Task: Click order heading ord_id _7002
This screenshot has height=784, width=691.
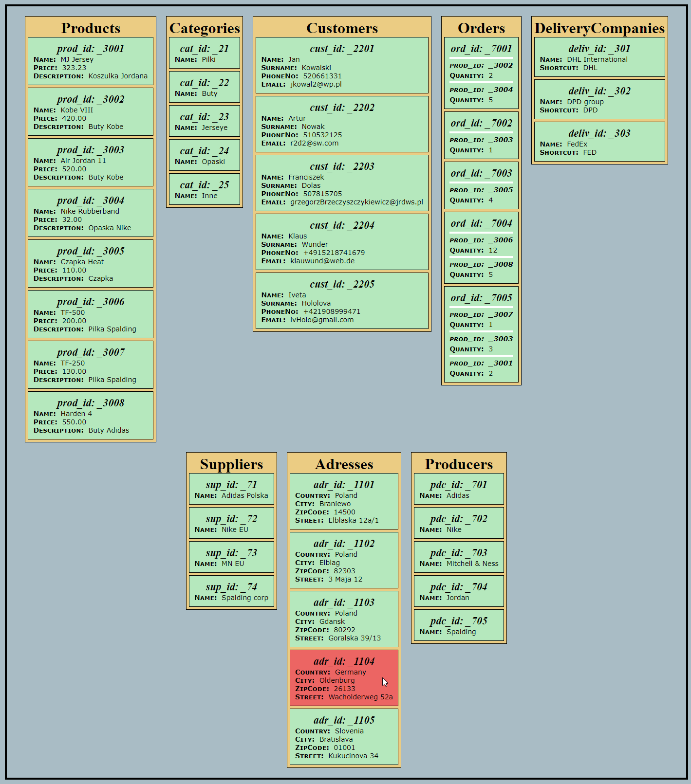Action: (x=481, y=123)
